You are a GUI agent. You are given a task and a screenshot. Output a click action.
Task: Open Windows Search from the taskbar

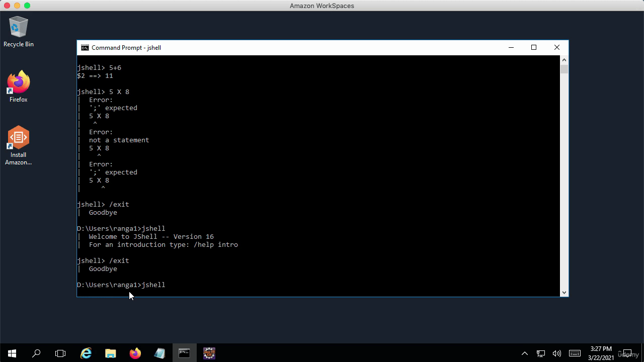click(36, 353)
